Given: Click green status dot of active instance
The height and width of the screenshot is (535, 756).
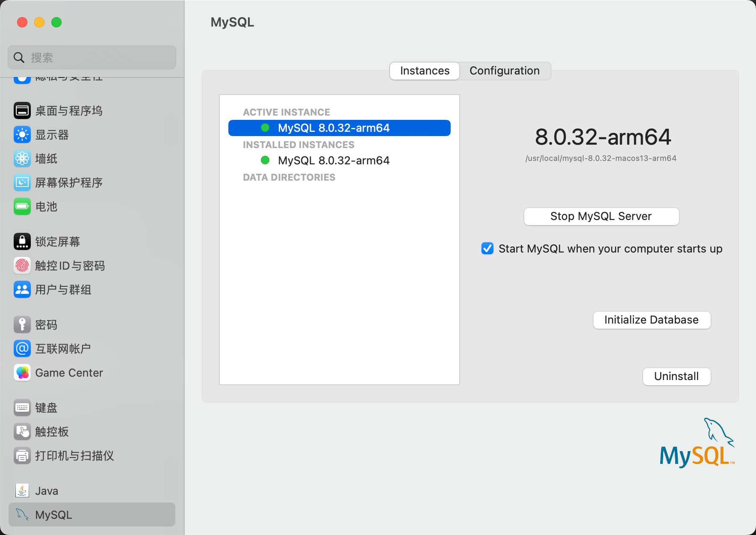Looking at the screenshot, I should click(x=265, y=128).
